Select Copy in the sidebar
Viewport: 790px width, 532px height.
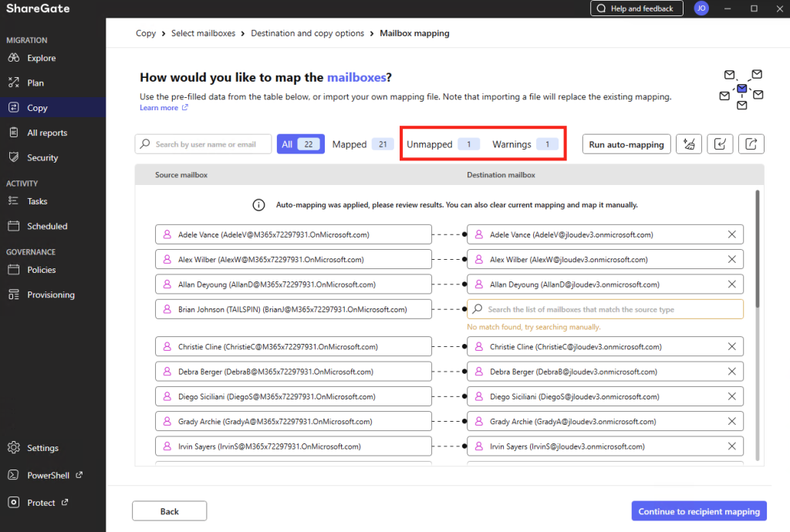click(x=37, y=108)
